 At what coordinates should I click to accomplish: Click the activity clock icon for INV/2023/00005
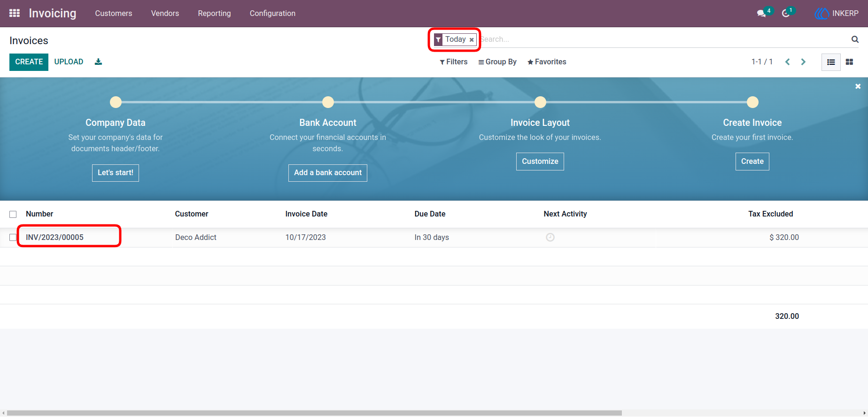pos(550,238)
